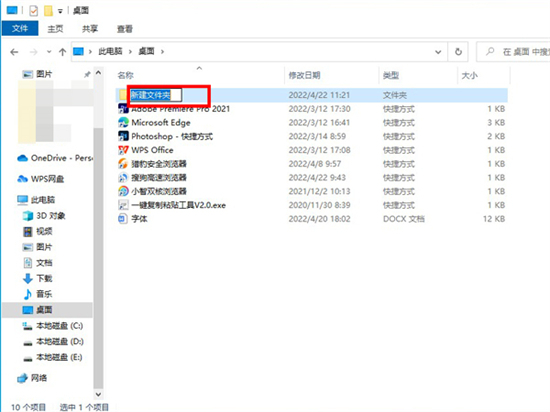Click the WPS Office file name
The height and width of the screenshot is (412, 550).
pos(152,150)
